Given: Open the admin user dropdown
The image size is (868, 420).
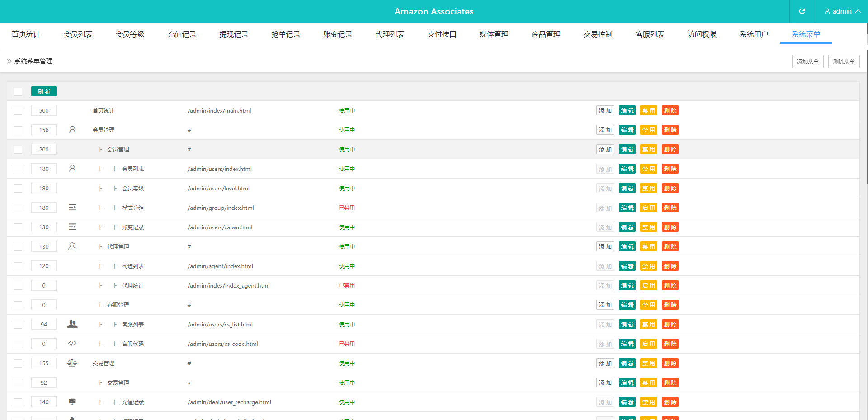Looking at the screenshot, I should (842, 11).
